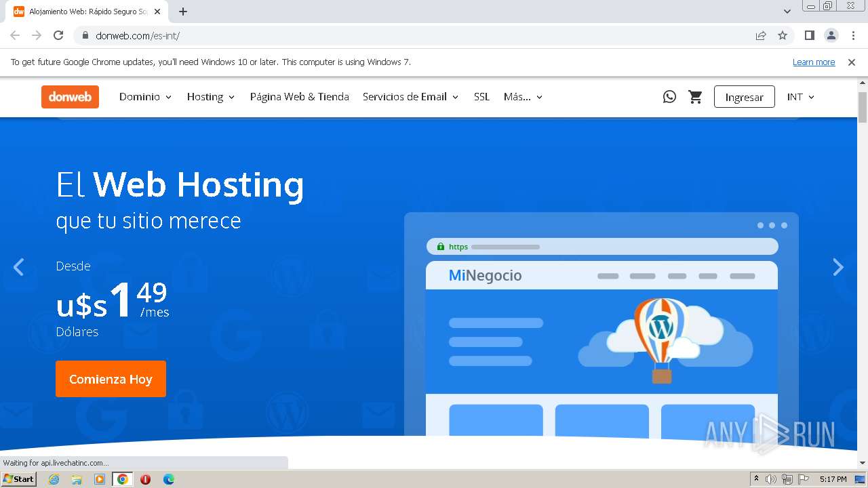This screenshot has height=488, width=868.
Task: Expand Servicios de Email menu
Action: (x=411, y=97)
